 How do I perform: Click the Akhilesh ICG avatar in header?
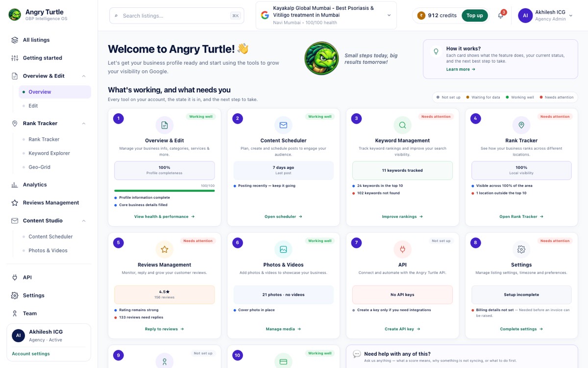click(x=525, y=16)
